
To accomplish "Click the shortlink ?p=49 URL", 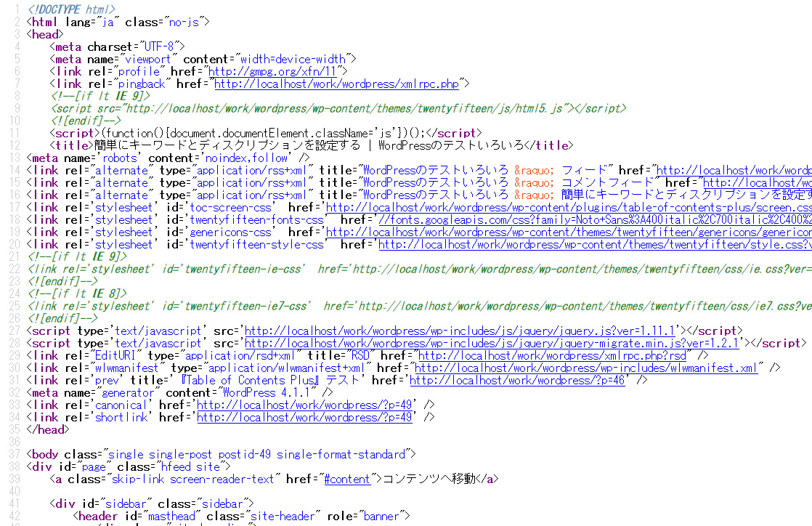I will tap(304, 417).
